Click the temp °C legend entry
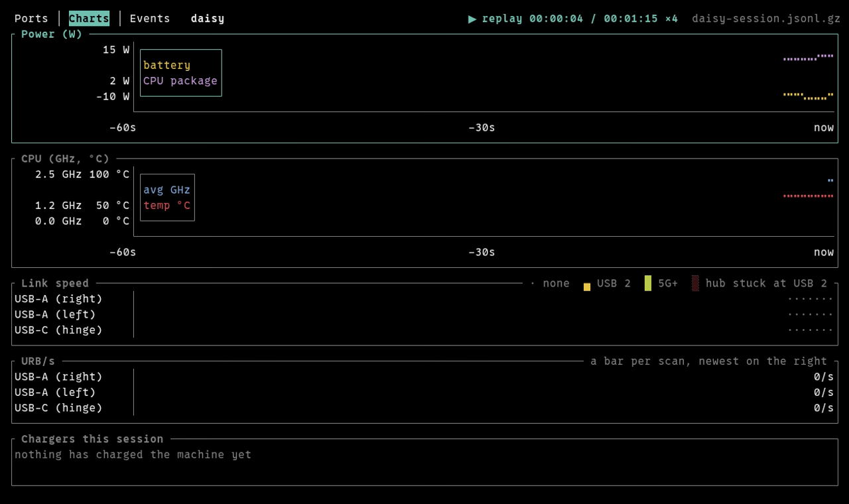Image resolution: width=849 pixels, height=504 pixels. point(167,206)
